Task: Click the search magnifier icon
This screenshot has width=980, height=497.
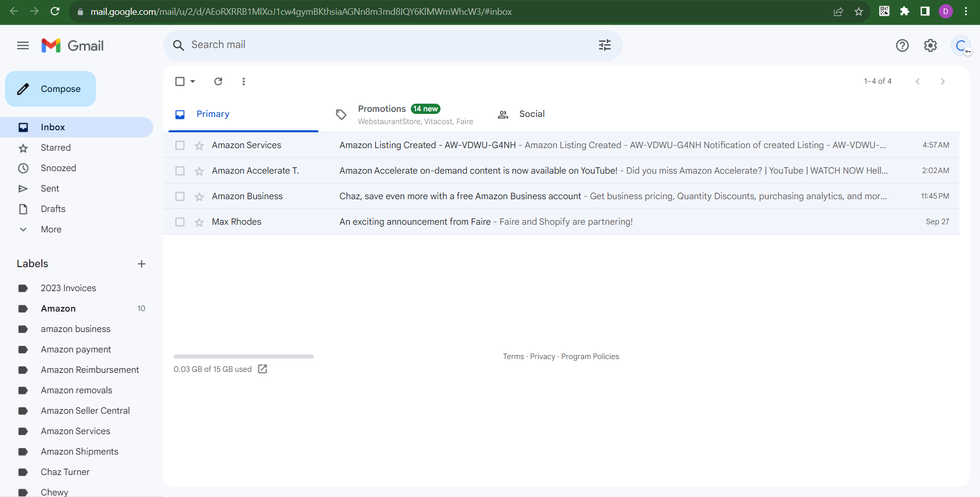Action: pyautogui.click(x=178, y=45)
